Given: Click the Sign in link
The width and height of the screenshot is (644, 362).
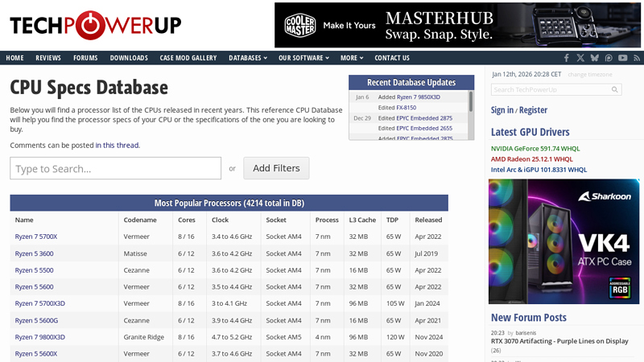Looking at the screenshot, I should tap(502, 110).
